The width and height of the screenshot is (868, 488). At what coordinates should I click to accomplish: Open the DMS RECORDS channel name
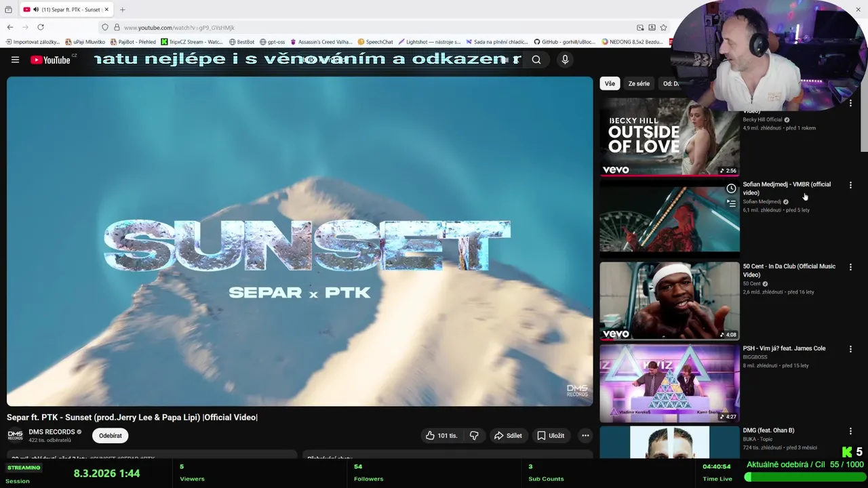coord(52,432)
